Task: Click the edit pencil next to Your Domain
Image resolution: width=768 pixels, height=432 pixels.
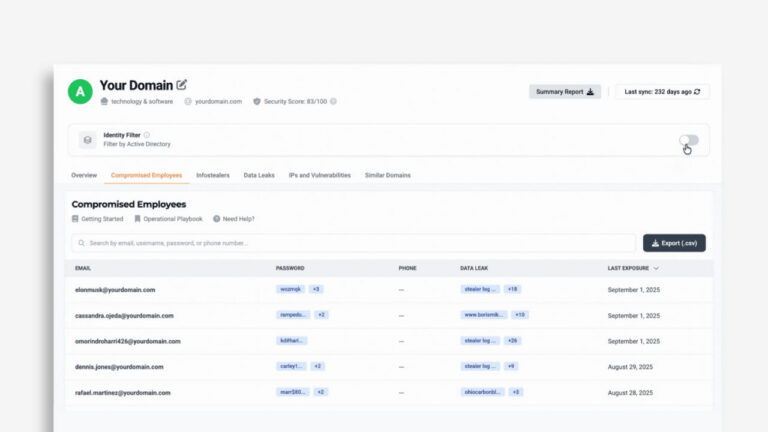Action: [x=181, y=85]
